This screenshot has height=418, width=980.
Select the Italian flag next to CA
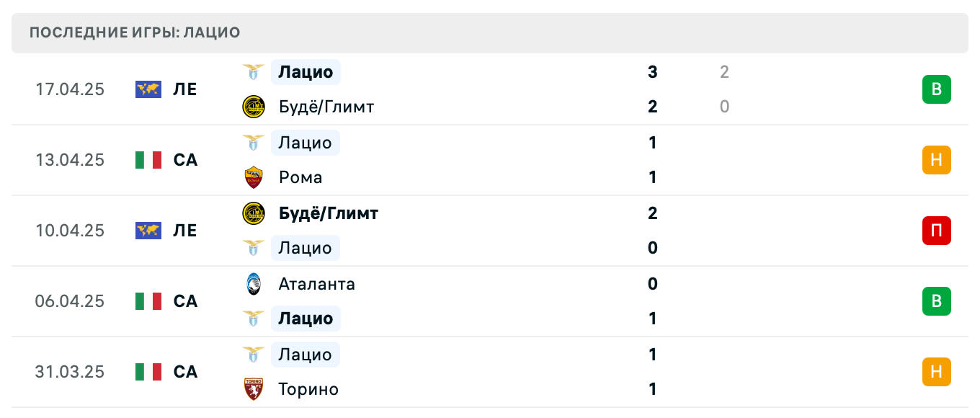149,160
